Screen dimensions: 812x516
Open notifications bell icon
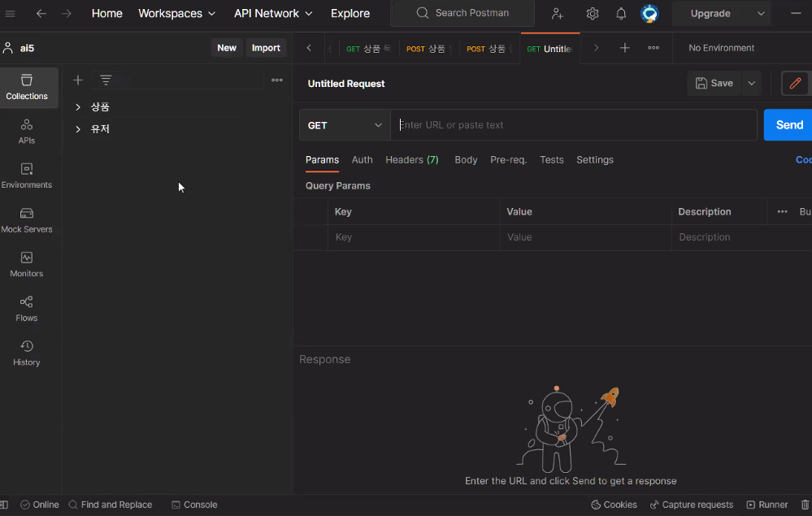coord(621,14)
